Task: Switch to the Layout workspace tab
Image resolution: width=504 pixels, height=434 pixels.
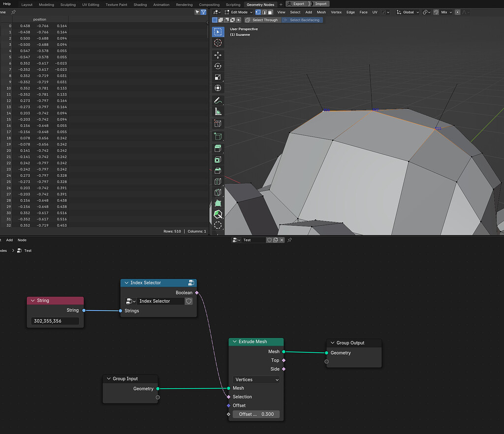Action: click(x=27, y=4)
